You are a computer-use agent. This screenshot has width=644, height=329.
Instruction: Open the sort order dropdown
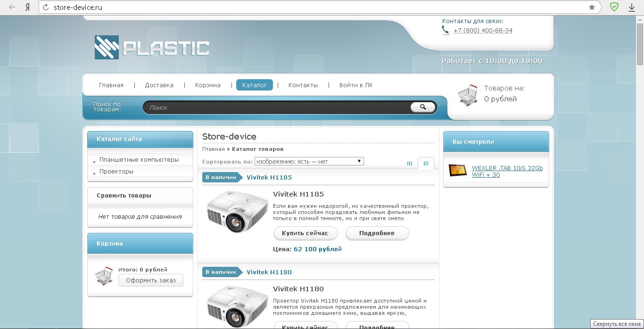tap(309, 161)
